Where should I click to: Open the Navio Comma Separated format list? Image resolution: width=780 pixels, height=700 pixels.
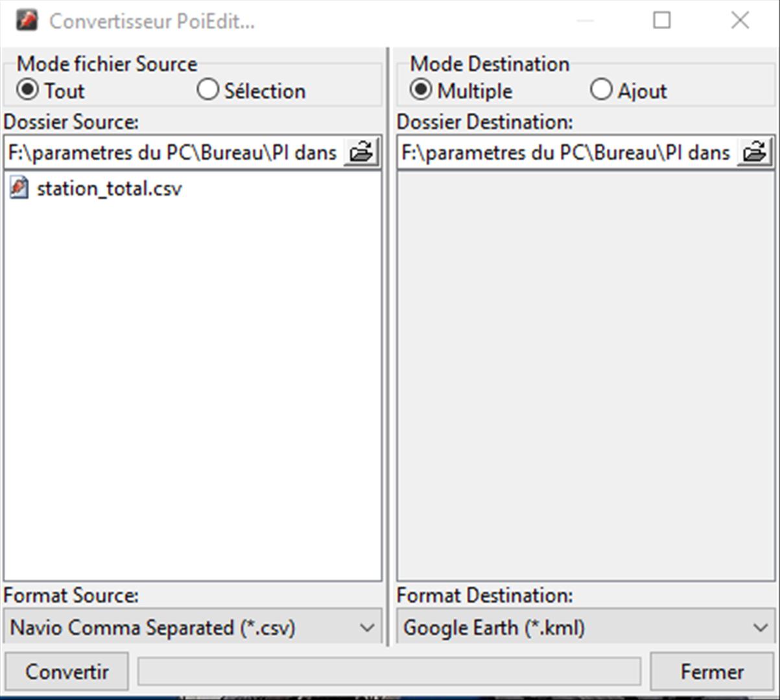pos(193,627)
